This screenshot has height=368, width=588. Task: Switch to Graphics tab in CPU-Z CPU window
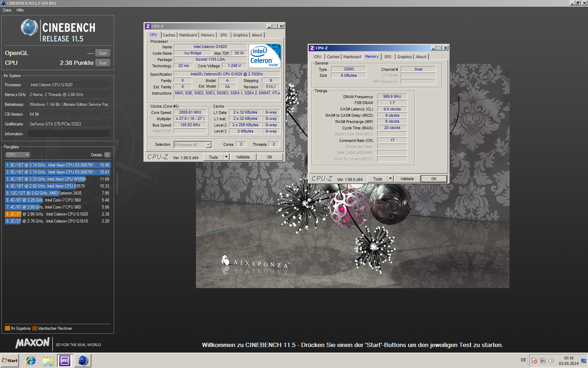tap(240, 35)
